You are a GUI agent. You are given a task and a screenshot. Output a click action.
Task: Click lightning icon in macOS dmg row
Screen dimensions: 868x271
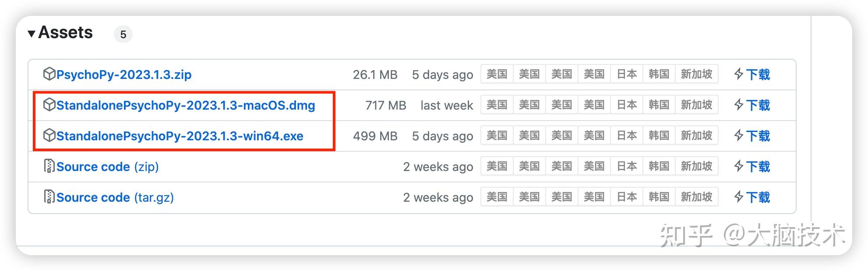(x=739, y=105)
